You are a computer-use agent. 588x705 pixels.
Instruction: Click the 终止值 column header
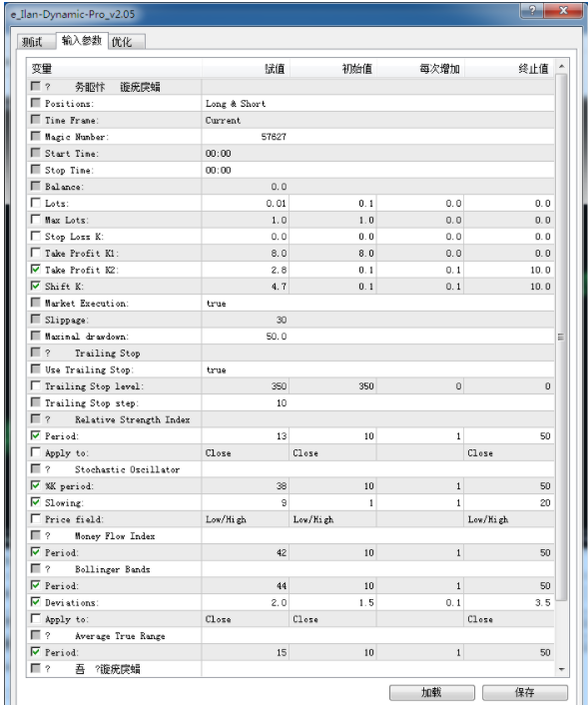point(509,69)
